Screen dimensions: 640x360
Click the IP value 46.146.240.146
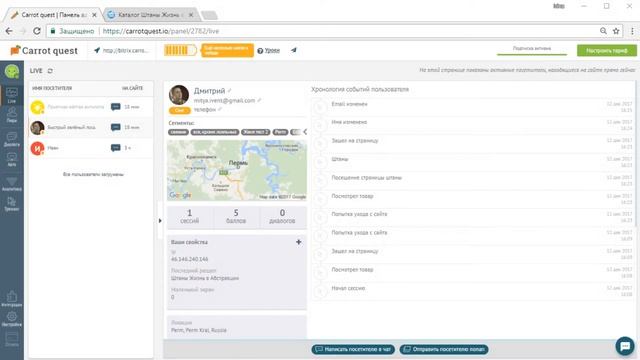click(x=189, y=259)
